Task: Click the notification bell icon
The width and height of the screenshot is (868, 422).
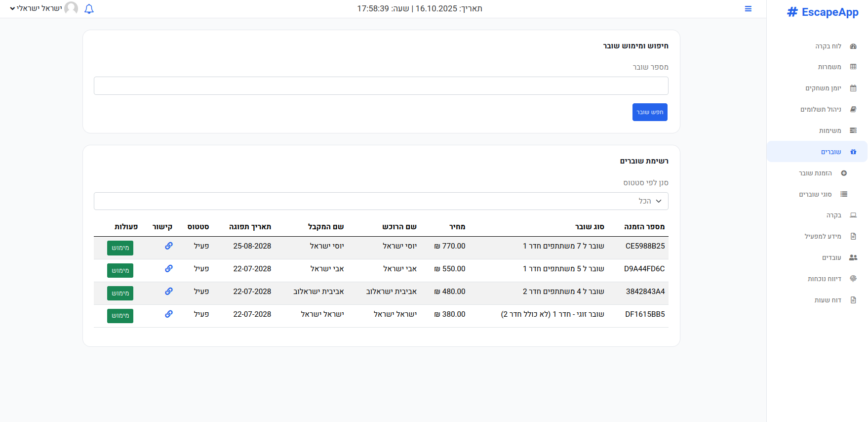Action: [89, 9]
